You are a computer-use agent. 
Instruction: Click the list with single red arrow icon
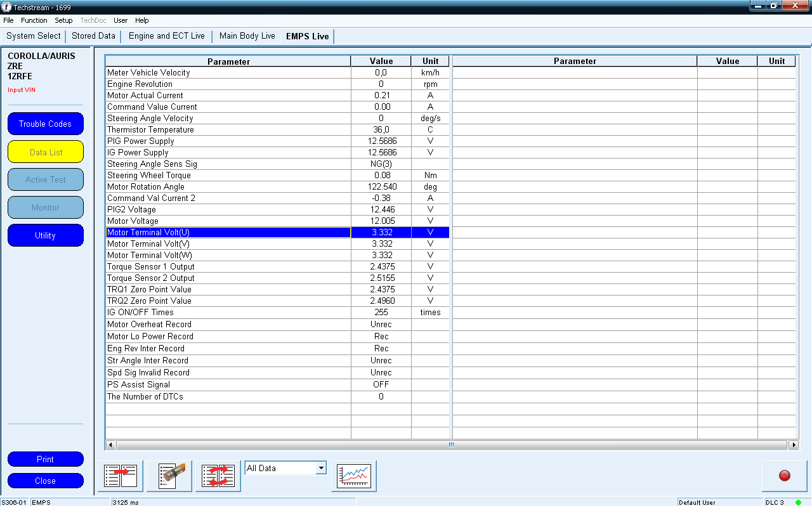click(x=121, y=476)
